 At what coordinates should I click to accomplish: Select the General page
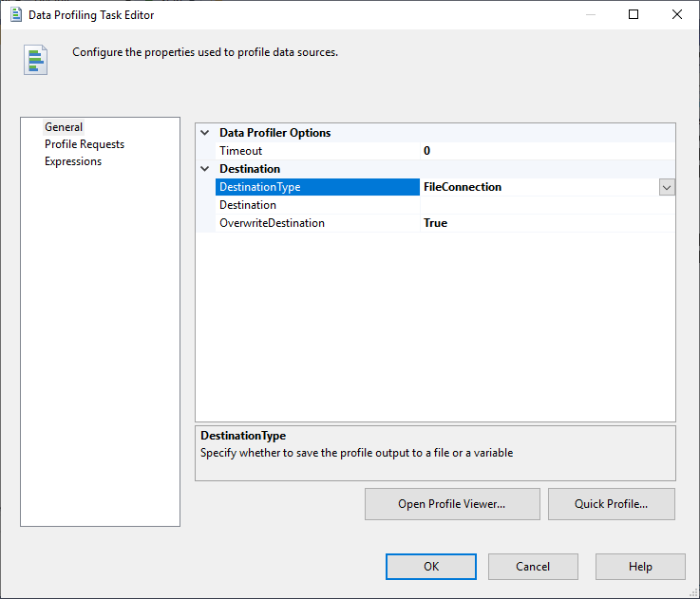(64, 127)
